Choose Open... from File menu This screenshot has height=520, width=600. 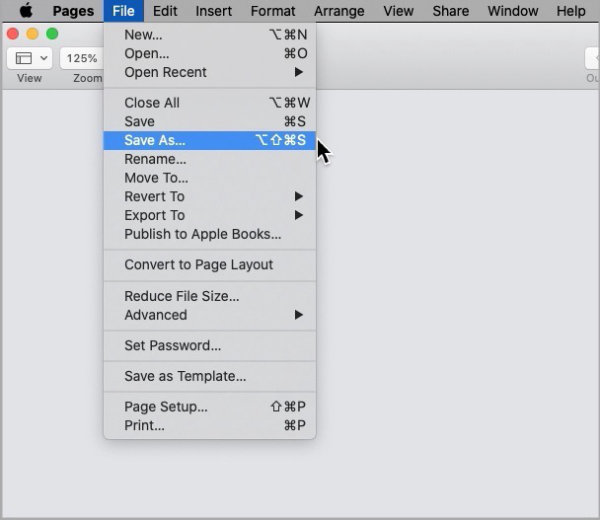point(210,54)
